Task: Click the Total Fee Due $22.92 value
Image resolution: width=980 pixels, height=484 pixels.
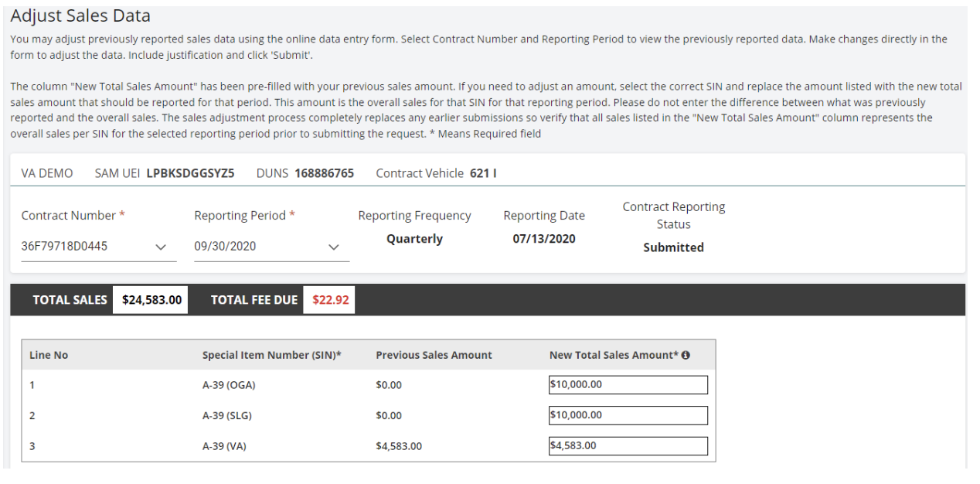Action: (330, 300)
